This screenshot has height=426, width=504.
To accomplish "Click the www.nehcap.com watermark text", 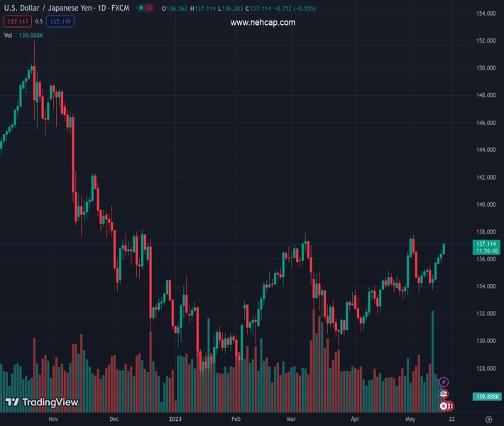I will coord(263,23).
